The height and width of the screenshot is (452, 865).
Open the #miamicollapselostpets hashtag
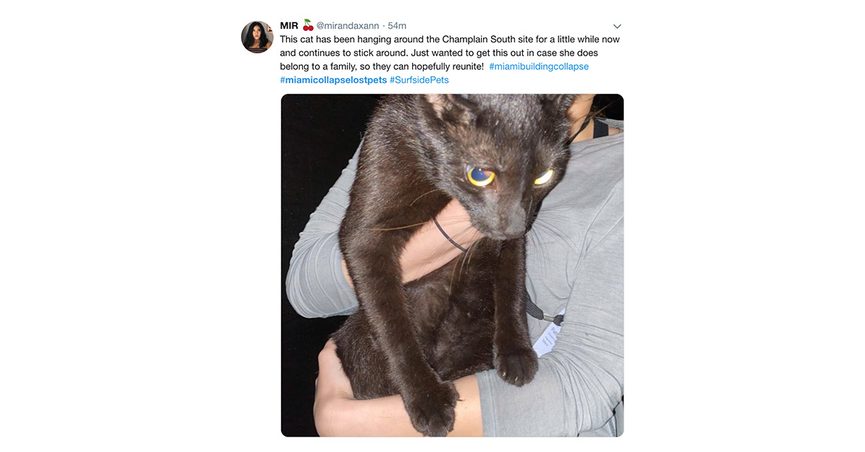click(333, 80)
